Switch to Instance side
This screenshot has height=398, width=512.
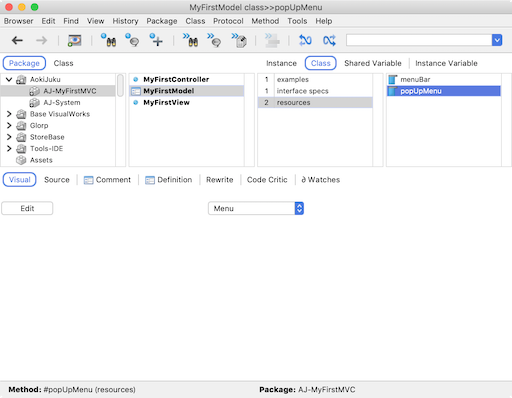coord(281,63)
